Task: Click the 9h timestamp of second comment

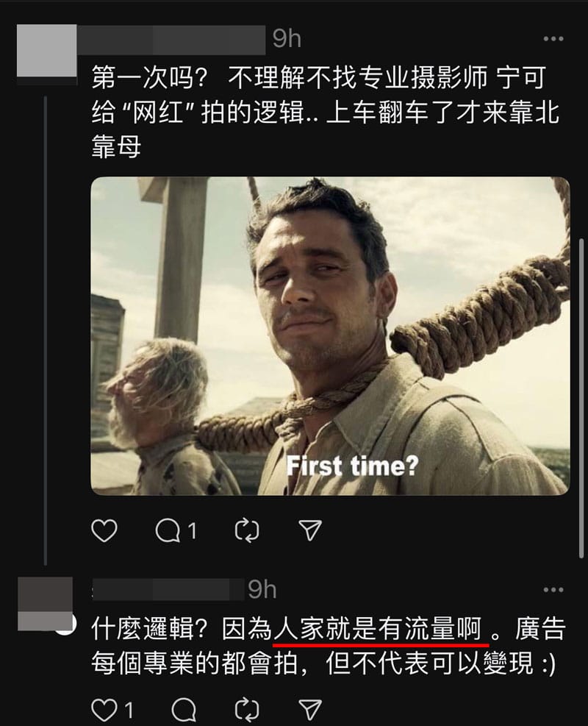Action: pyautogui.click(x=262, y=589)
